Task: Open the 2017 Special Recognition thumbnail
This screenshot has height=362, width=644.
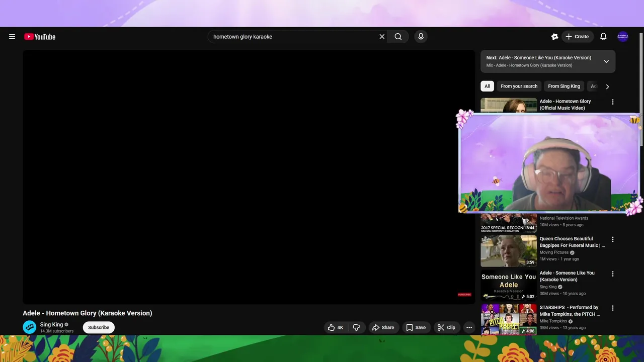Action: click(x=509, y=223)
